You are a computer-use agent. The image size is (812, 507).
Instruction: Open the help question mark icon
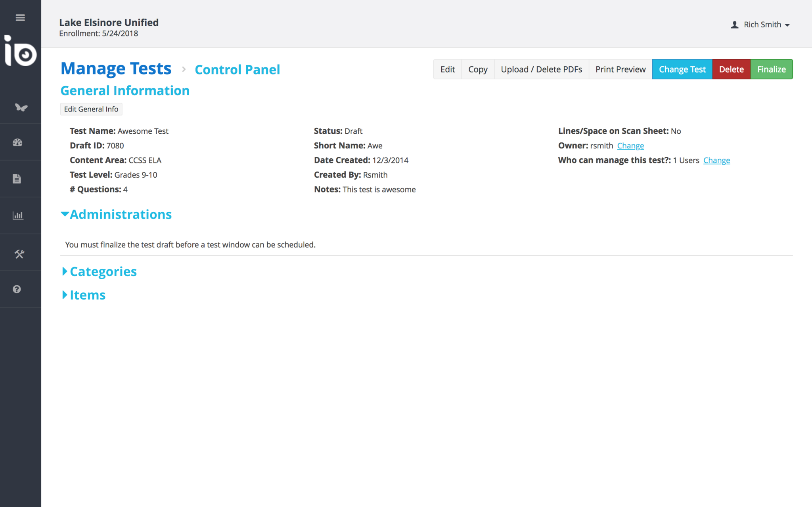(x=17, y=289)
